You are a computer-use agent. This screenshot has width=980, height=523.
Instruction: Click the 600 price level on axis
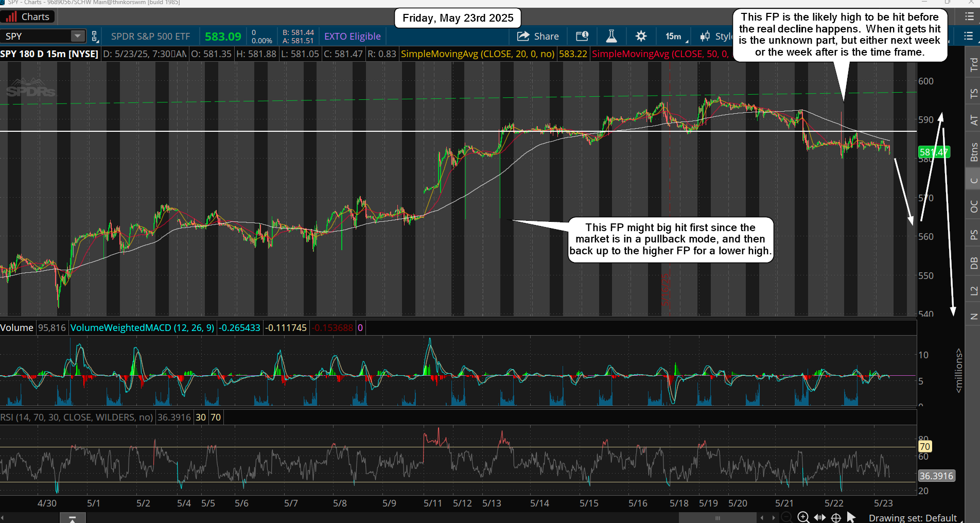(925, 81)
